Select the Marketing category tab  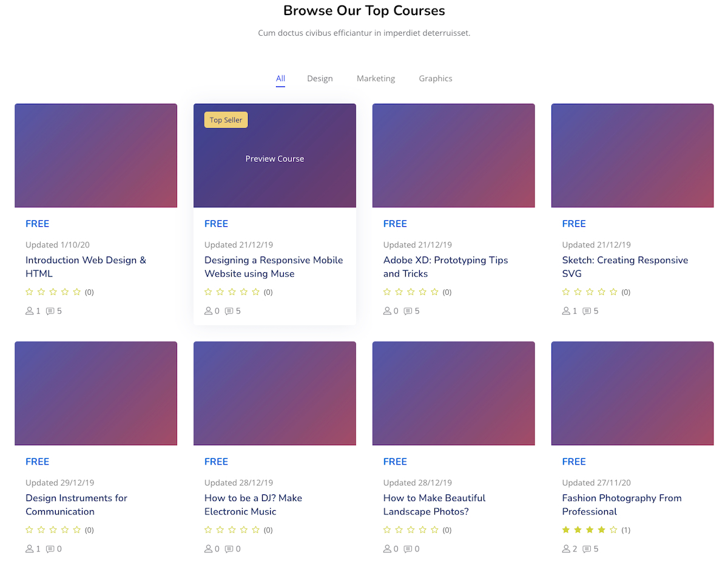click(x=376, y=79)
